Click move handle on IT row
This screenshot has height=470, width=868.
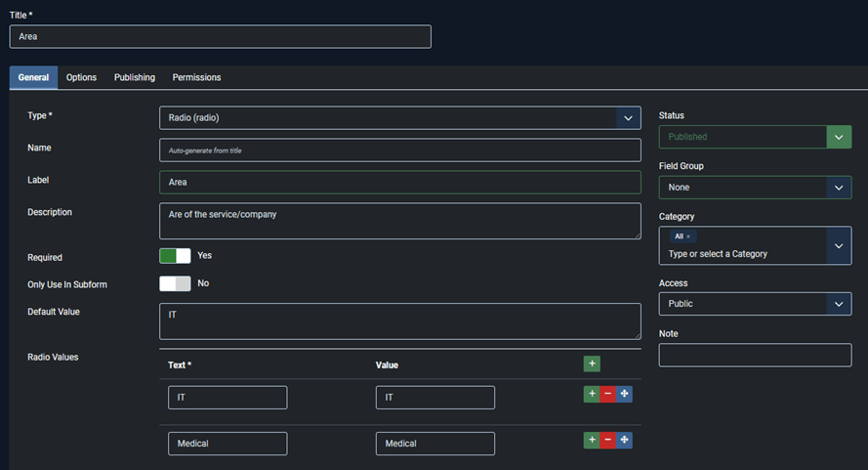tap(624, 395)
